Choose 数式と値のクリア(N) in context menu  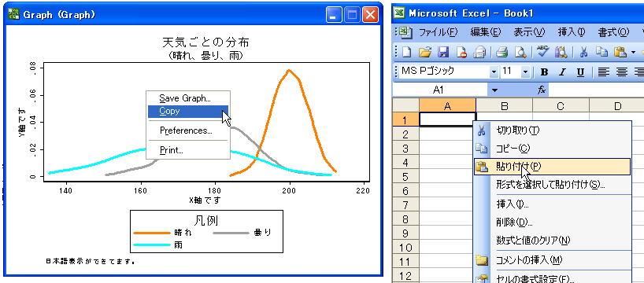552,241
